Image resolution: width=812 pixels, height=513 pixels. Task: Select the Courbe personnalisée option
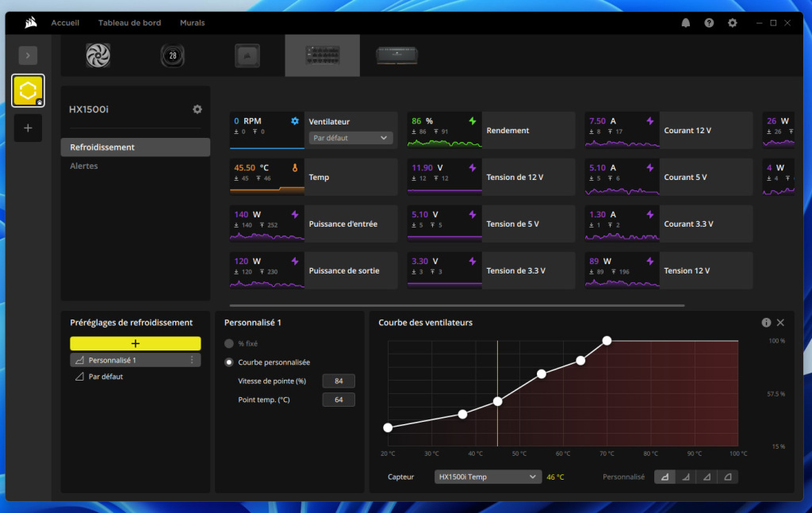(x=229, y=362)
